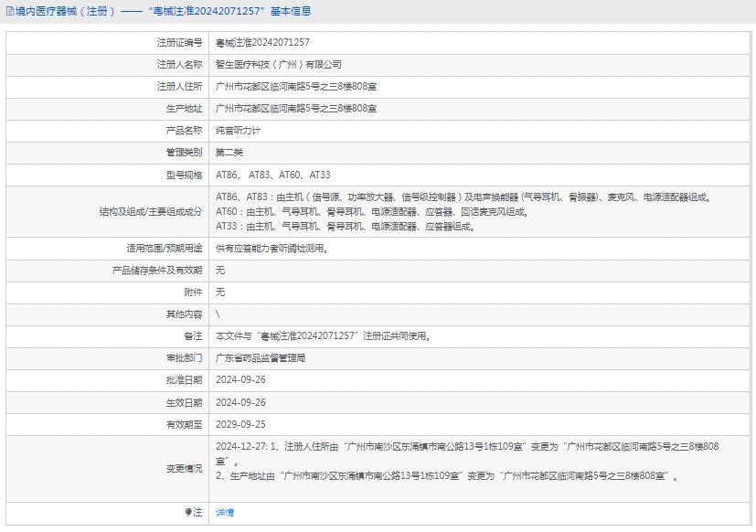The image size is (756, 532).
Task: Click the 批准日期 value 2024-09-26
Action: pyautogui.click(x=240, y=380)
